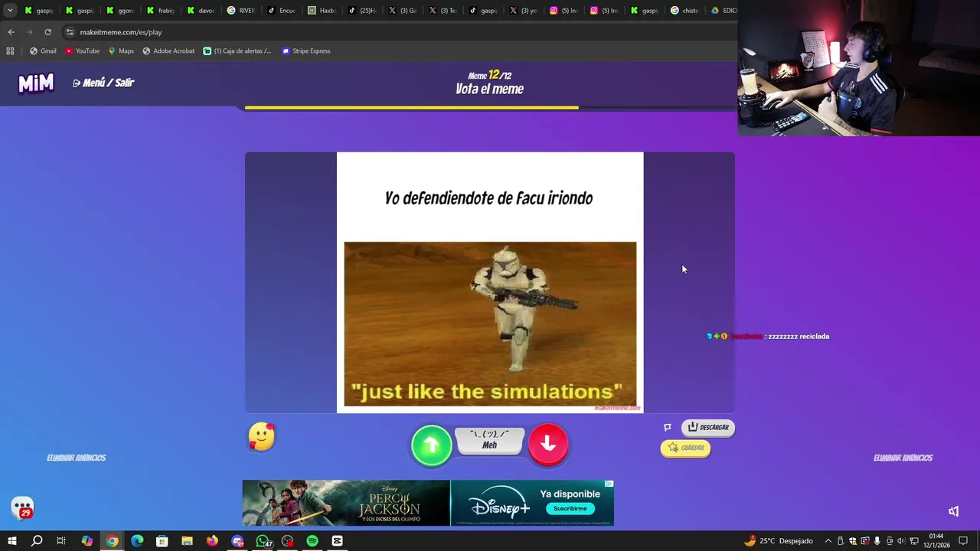Open the tab search dropdown
The image size is (980, 551).
tap(9, 11)
